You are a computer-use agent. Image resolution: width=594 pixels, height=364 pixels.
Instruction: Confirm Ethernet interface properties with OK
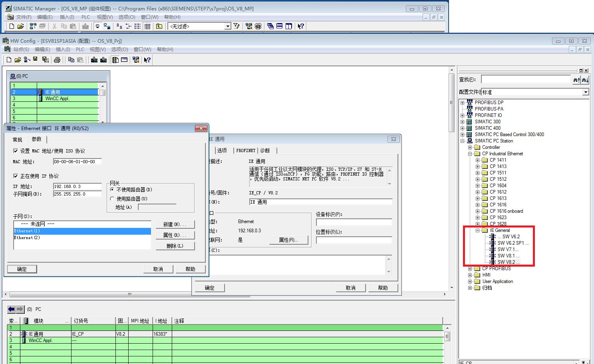point(22,269)
